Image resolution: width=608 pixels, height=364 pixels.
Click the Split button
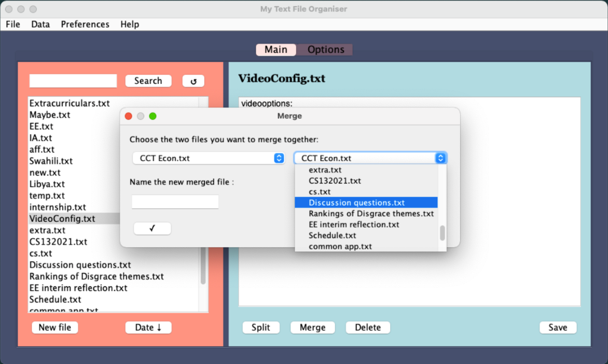coord(260,328)
